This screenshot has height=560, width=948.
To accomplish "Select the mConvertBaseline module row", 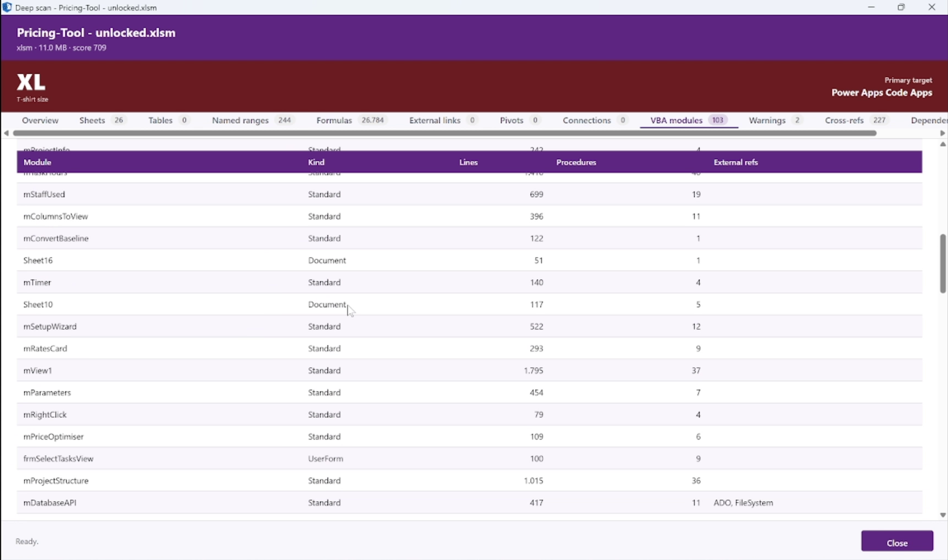I will [x=469, y=238].
